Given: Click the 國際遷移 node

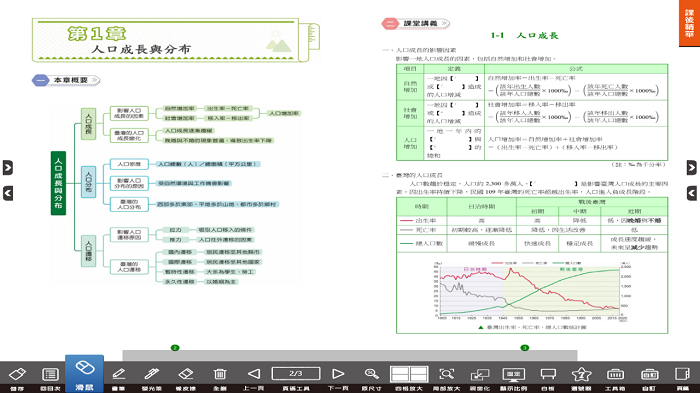Looking at the screenshot, I should (180, 262).
